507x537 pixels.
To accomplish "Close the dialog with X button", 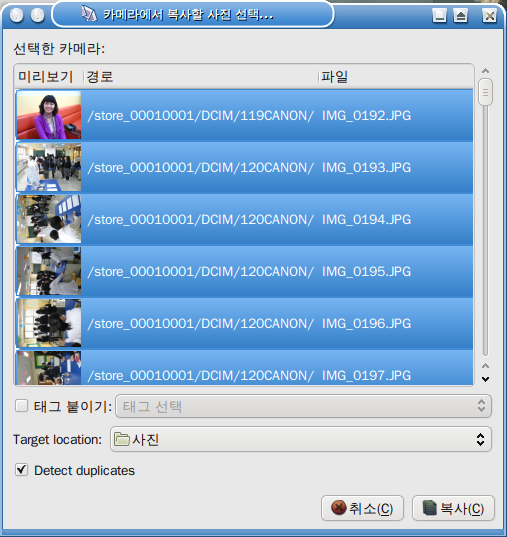I will (x=489, y=16).
